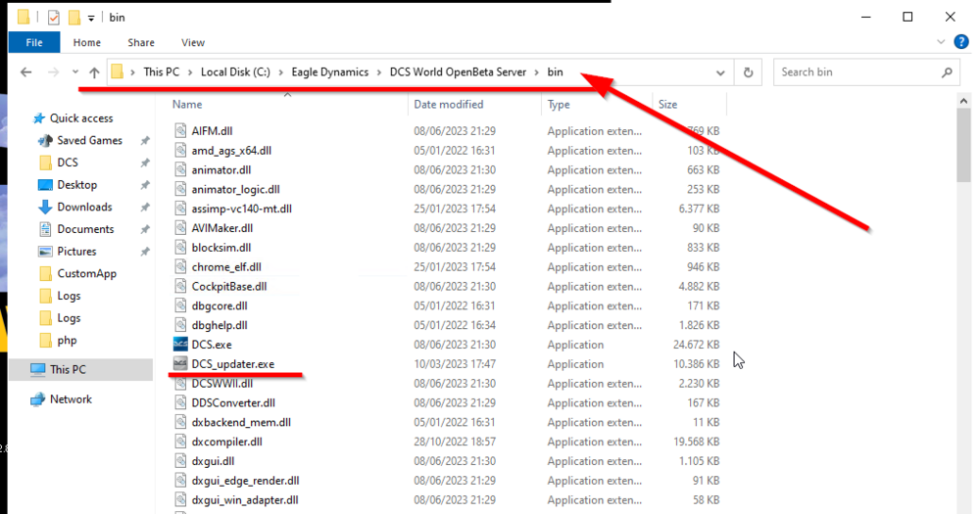
Task: Click the Search bin input field
Action: coord(857,72)
